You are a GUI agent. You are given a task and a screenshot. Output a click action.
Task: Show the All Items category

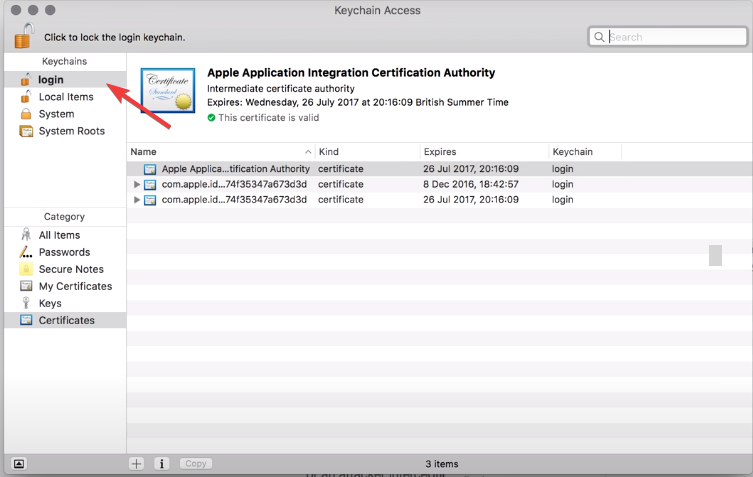pos(59,235)
